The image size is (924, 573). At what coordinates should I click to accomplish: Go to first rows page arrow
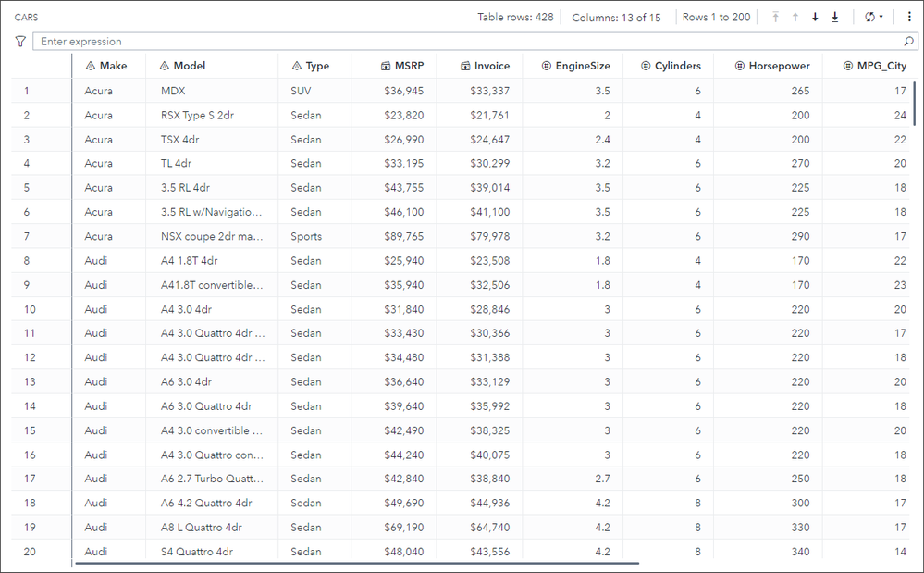tap(775, 17)
